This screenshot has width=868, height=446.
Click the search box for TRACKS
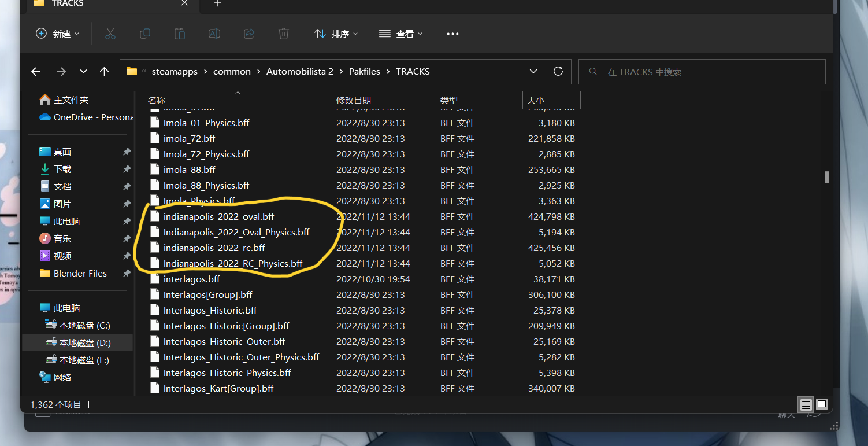[x=702, y=72]
